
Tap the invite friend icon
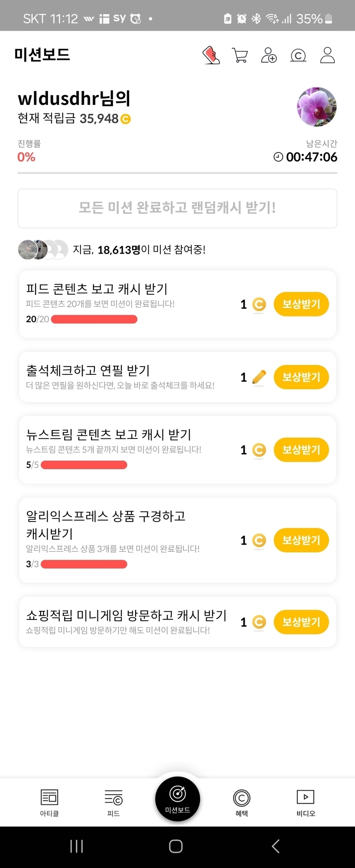point(269,56)
